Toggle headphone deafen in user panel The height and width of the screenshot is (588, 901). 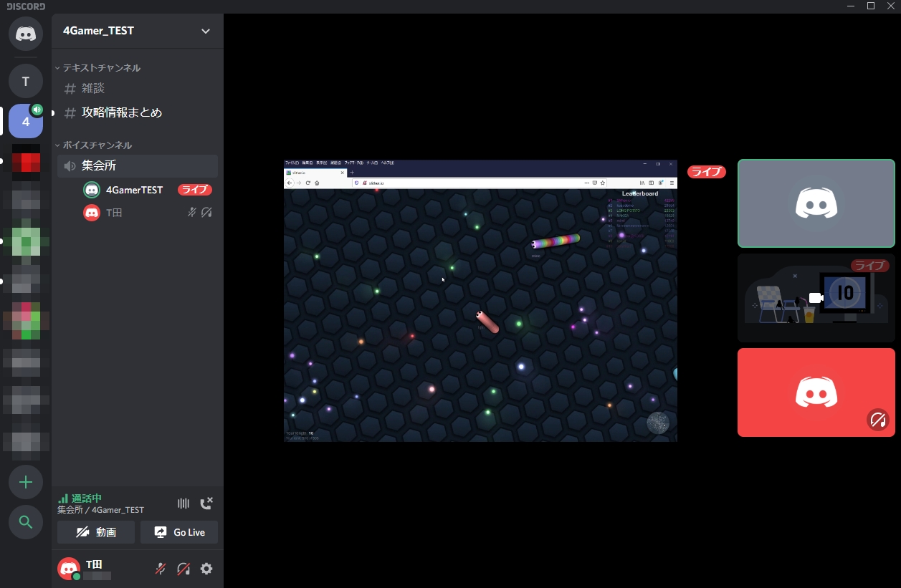(183, 569)
